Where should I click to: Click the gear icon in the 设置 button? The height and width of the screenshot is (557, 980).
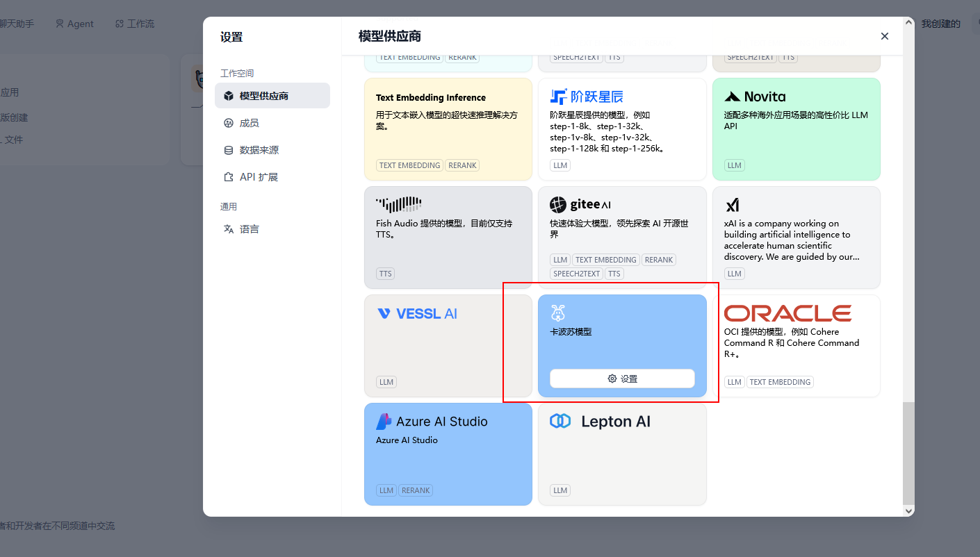point(612,379)
